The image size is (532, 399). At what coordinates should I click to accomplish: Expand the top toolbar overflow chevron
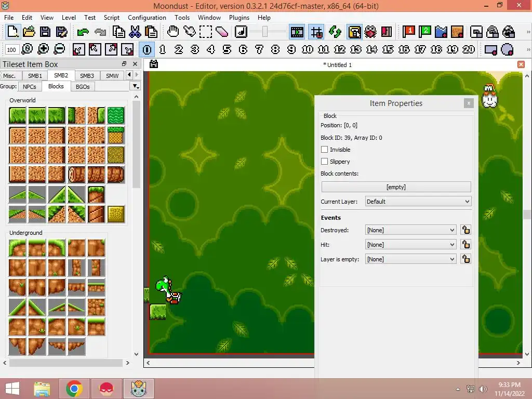(528, 32)
